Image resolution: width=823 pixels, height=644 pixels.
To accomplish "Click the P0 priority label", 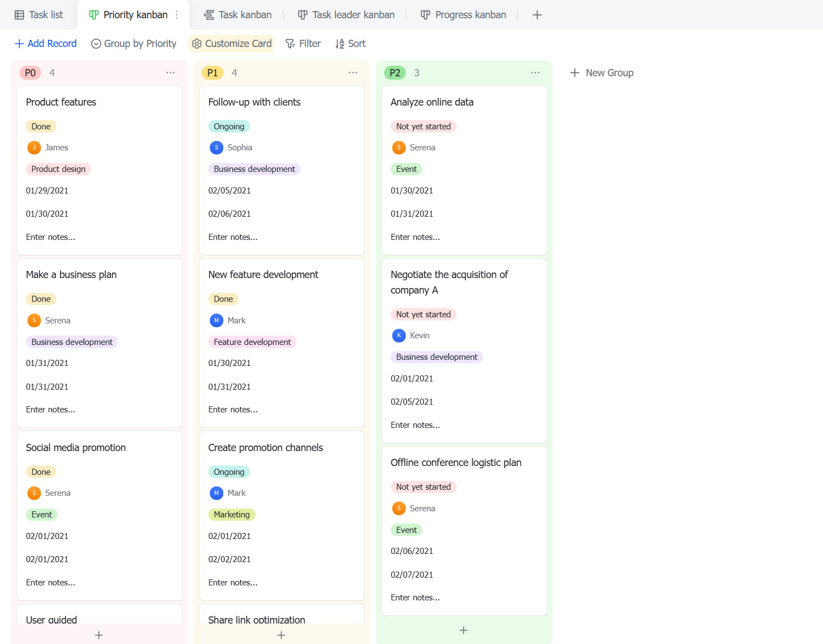I will (30, 73).
